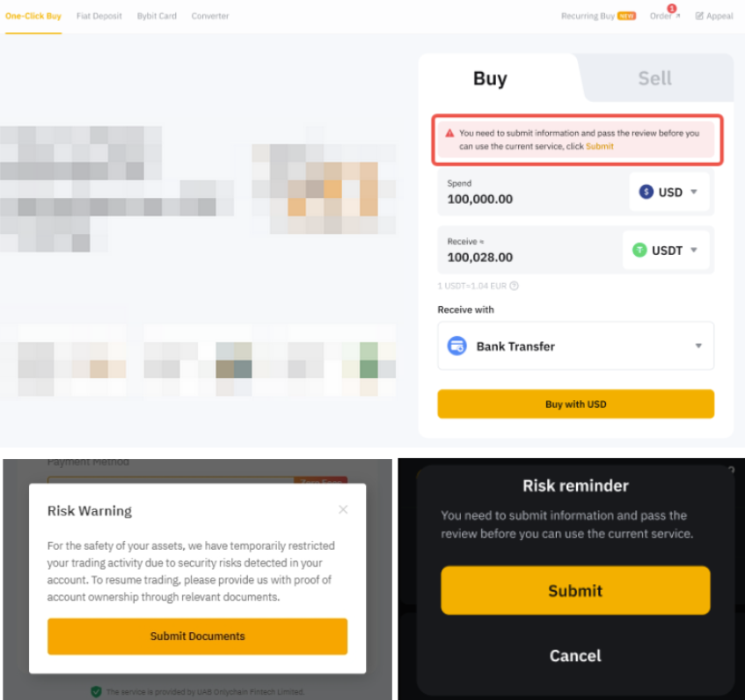Click the blue Bank Transfer icon
The image size is (745, 700).
pyautogui.click(x=456, y=346)
